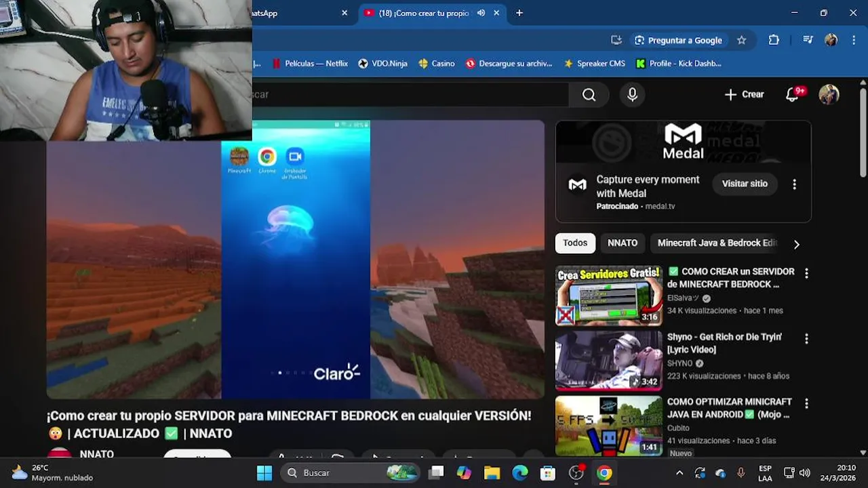
Task: Open the Casino bookmark
Action: coord(437,64)
